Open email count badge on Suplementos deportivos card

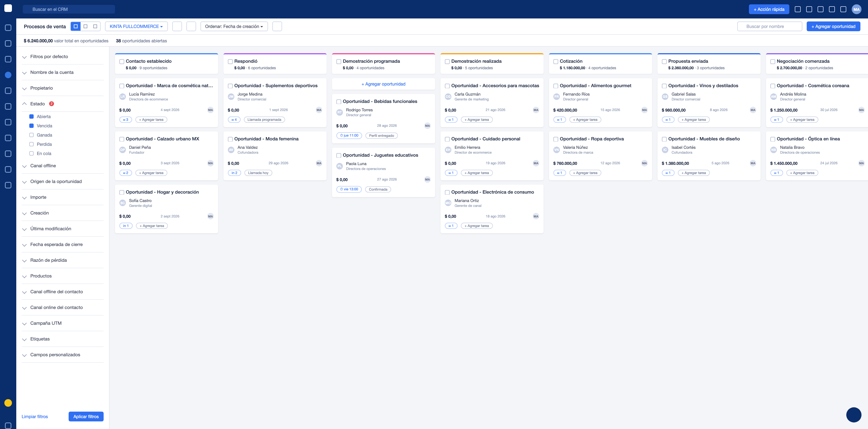tap(234, 120)
